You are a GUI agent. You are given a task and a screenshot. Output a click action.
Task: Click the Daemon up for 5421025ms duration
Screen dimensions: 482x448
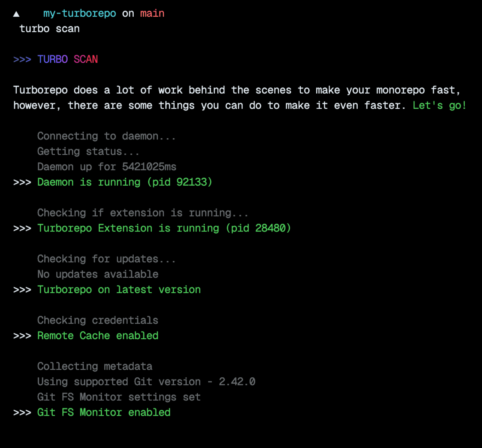click(x=107, y=167)
